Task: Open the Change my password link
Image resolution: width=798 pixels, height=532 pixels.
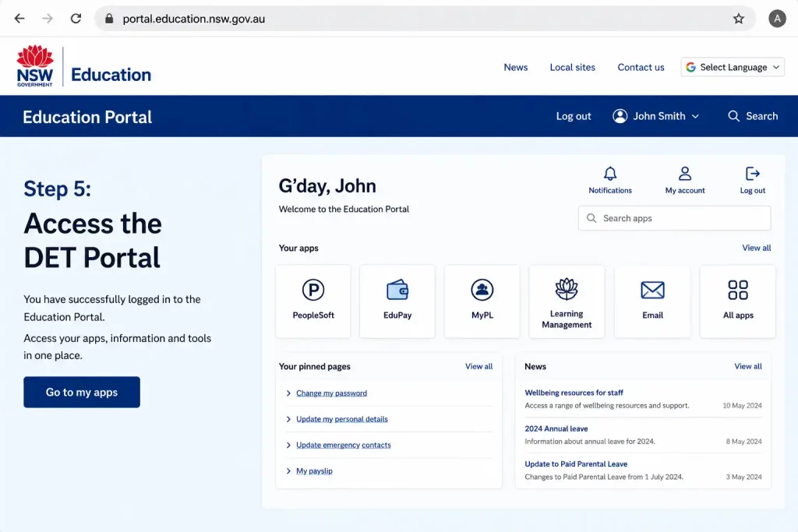Action: [331, 393]
